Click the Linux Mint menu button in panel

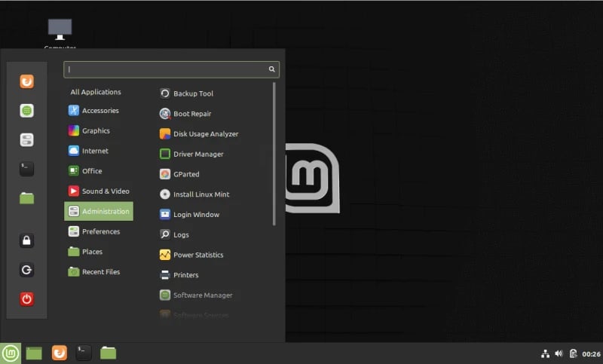pos(11,353)
